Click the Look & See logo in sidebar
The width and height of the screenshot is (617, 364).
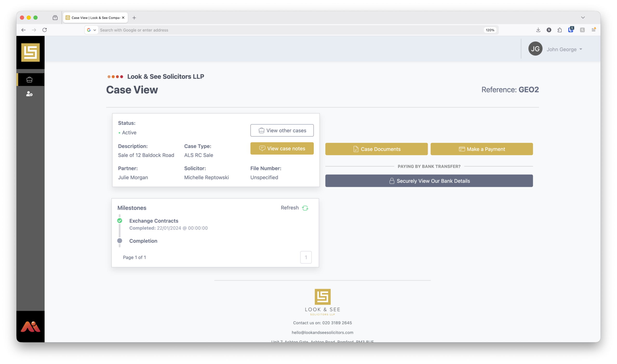coord(30,53)
